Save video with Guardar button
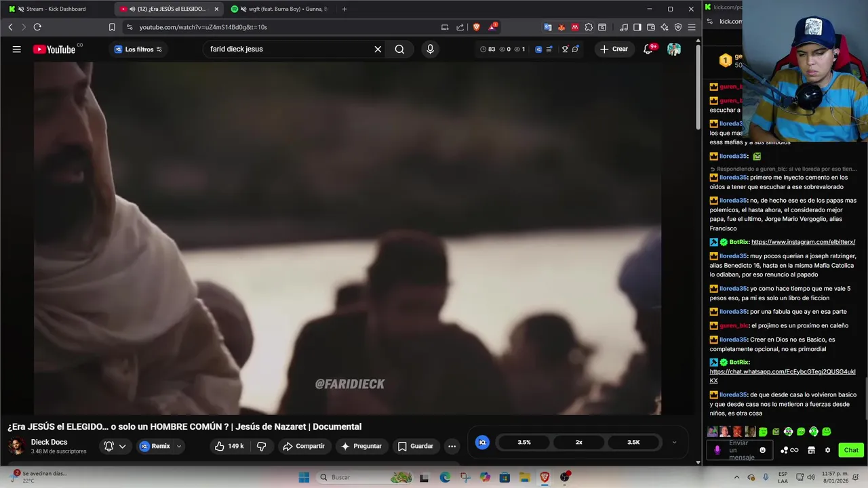The height and width of the screenshot is (488, 868). click(415, 446)
